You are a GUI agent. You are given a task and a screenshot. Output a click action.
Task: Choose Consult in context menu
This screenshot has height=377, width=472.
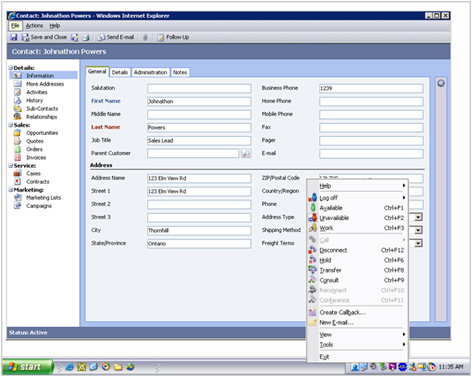357,280
